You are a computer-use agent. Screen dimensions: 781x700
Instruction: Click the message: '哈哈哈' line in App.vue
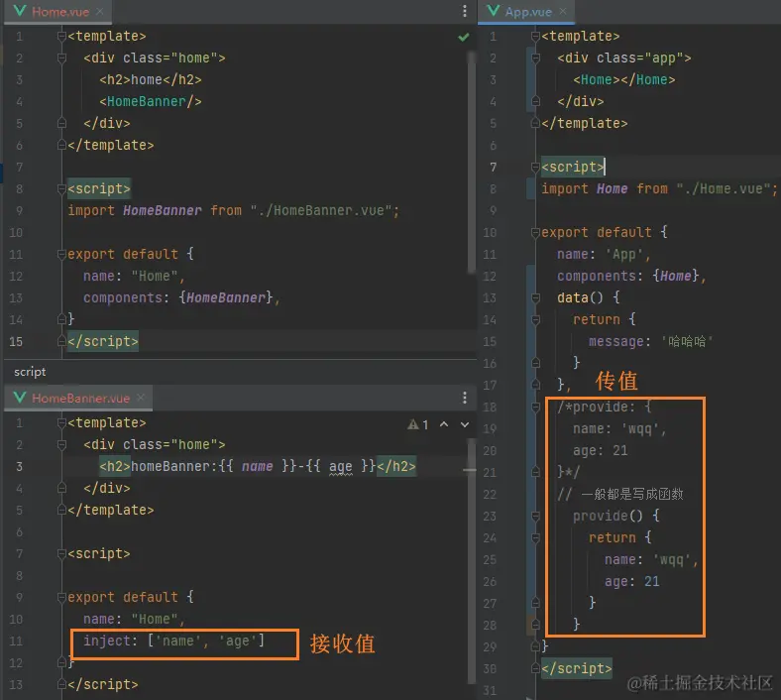point(651,342)
